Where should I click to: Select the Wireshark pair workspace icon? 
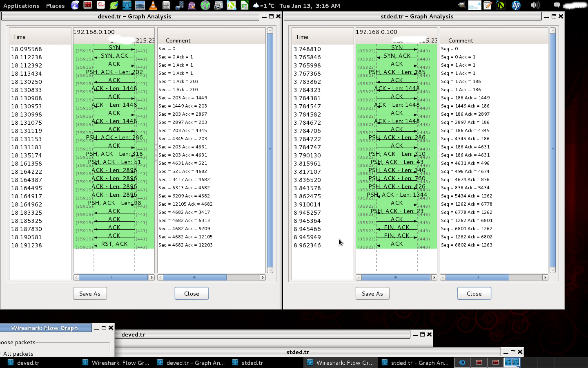[512, 363]
